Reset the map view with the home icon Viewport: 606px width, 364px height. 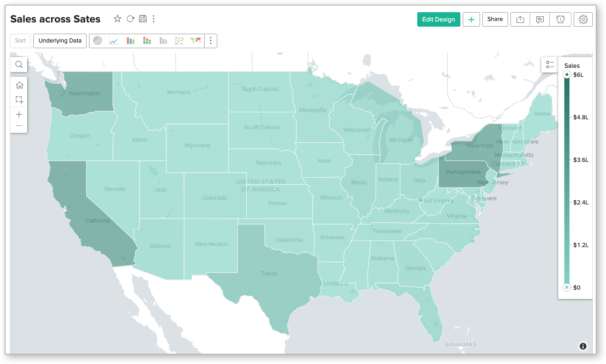pyautogui.click(x=19, y=85)
